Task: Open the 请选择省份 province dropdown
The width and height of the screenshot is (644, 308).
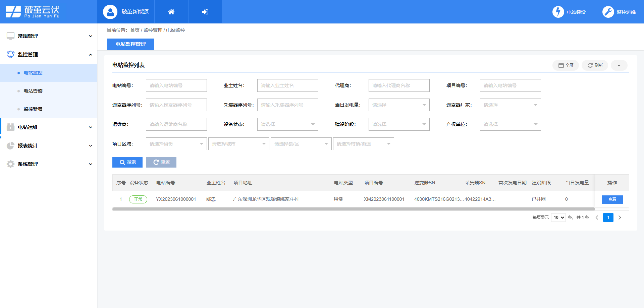Action: (x=176, y=144)
